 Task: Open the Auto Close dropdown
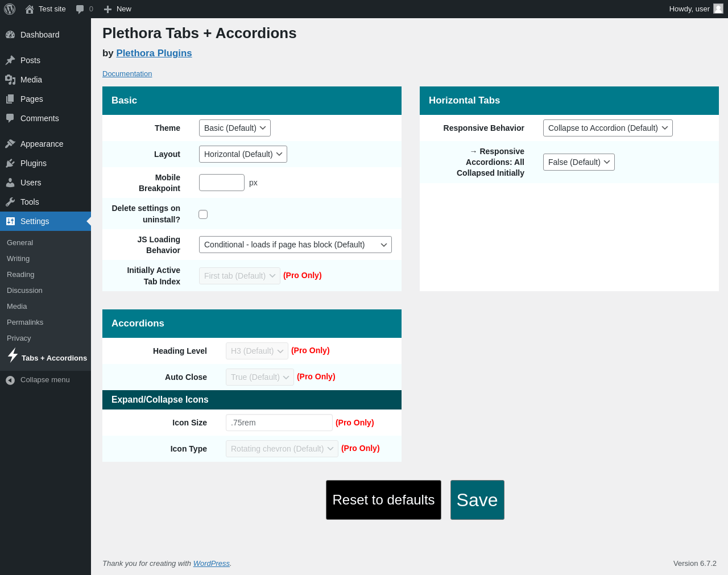(x=260, y=377)
